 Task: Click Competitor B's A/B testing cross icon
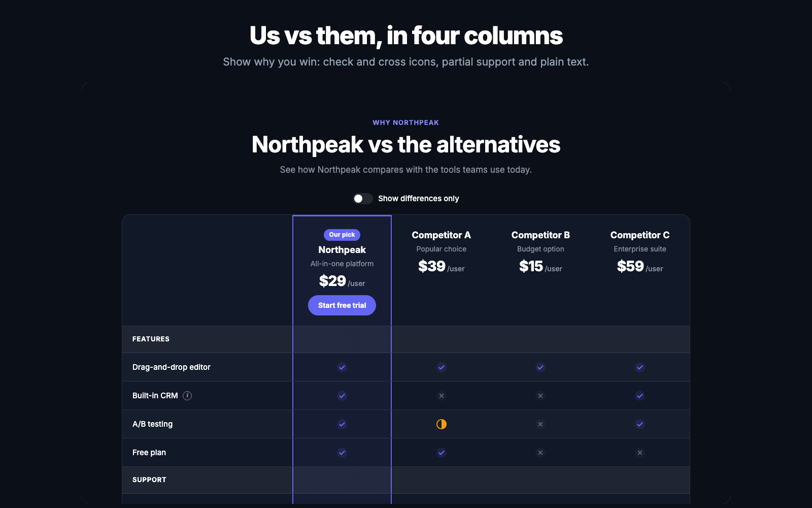540,424
